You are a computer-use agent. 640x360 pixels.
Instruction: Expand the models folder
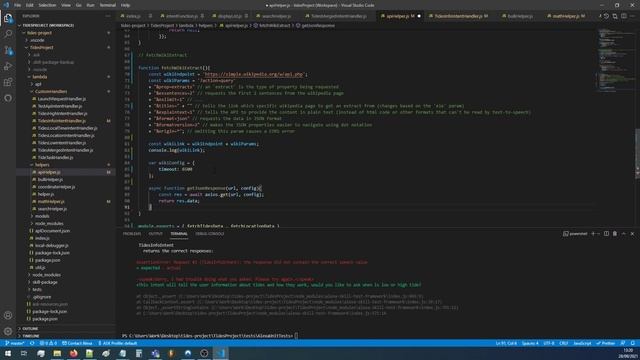point(42,216)
